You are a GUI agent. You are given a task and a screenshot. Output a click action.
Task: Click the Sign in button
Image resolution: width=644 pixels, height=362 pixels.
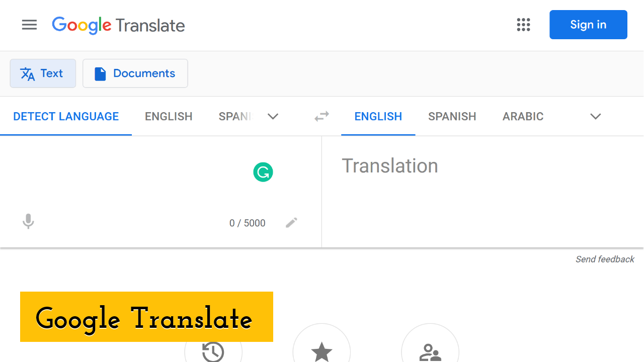coord(588,25)
